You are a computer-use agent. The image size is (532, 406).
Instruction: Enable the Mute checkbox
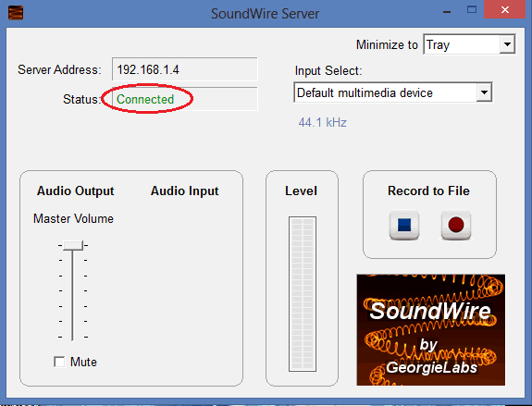(59, 362)
